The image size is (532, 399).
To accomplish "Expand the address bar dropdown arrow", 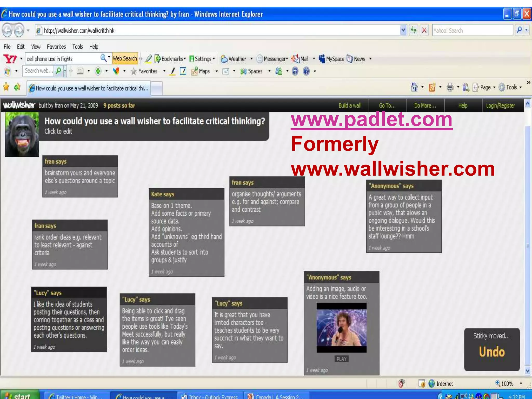I will [403, 30].
